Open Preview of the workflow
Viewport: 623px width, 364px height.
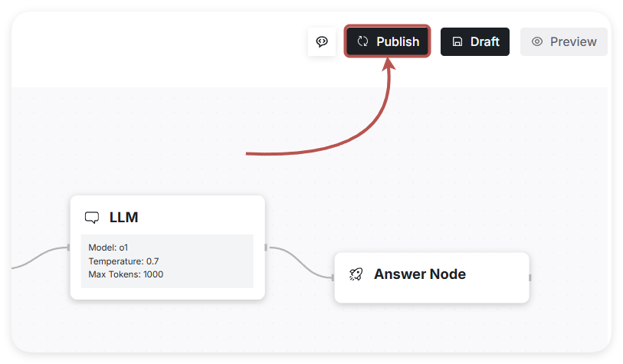point(572,41)
